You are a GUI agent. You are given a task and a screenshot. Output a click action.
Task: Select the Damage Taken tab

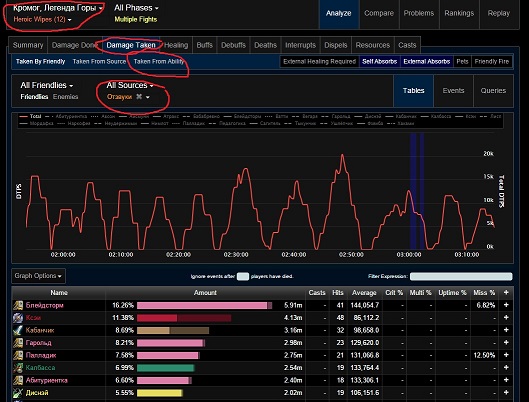click(x=131, y=45)
